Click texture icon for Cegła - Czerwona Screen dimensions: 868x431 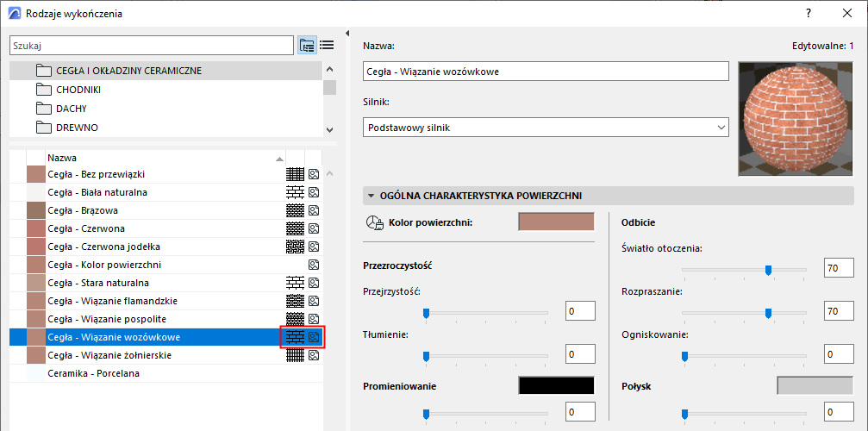(314, 229)
